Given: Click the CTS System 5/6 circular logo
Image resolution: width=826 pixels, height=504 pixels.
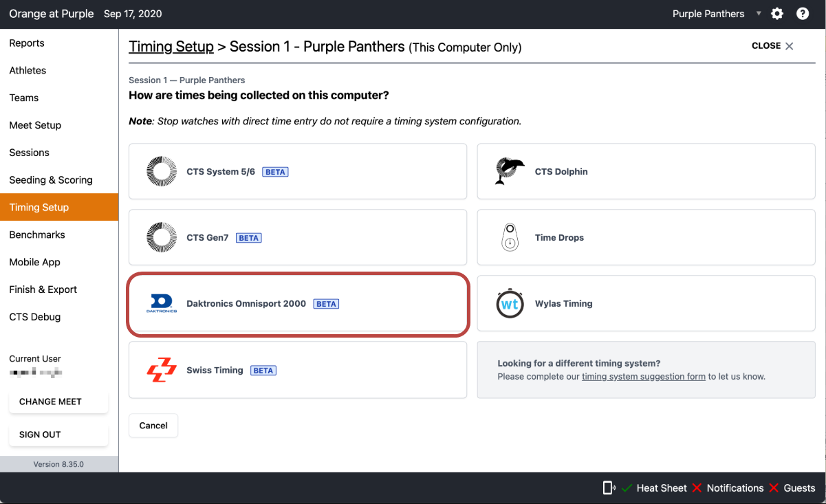Looking at the screenshot, I should 162,172.
